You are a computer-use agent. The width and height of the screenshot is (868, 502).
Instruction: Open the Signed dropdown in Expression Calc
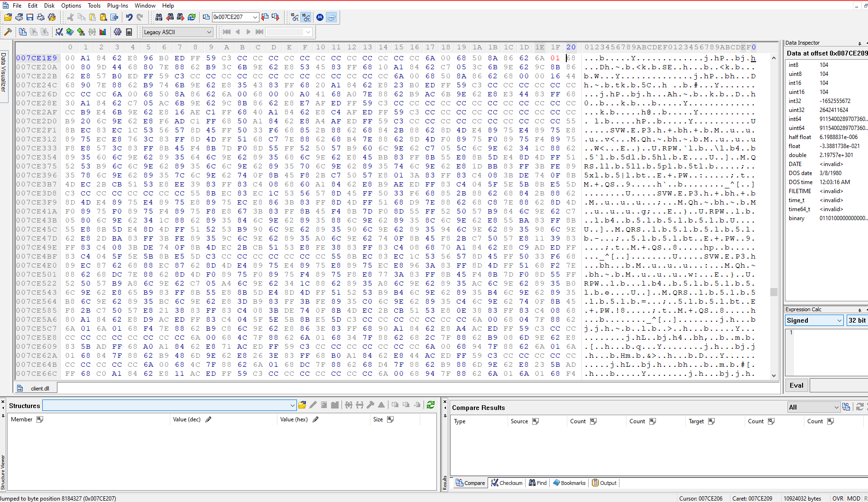click(x=839, y=321)
